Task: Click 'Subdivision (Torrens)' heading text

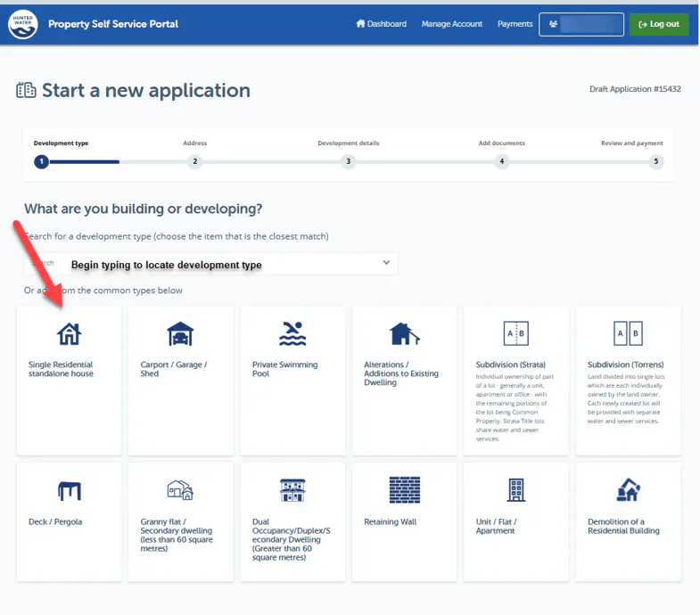Action: [625, 365]
